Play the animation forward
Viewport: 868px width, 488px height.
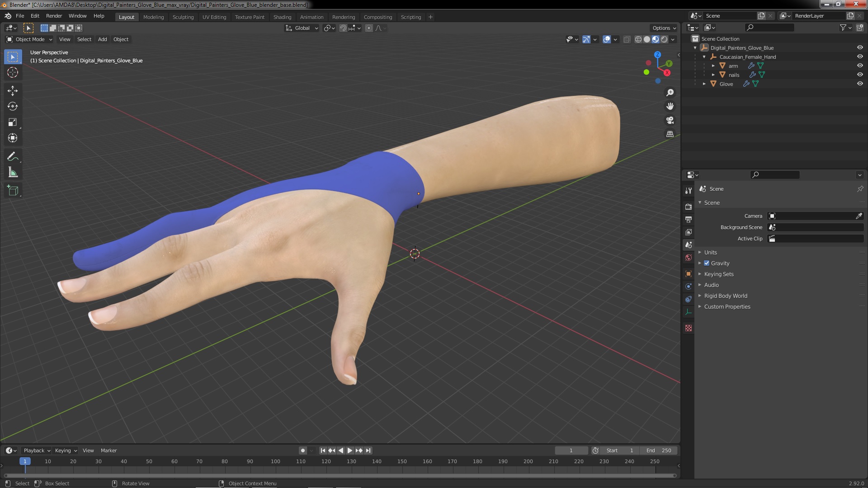pos(349,450)
